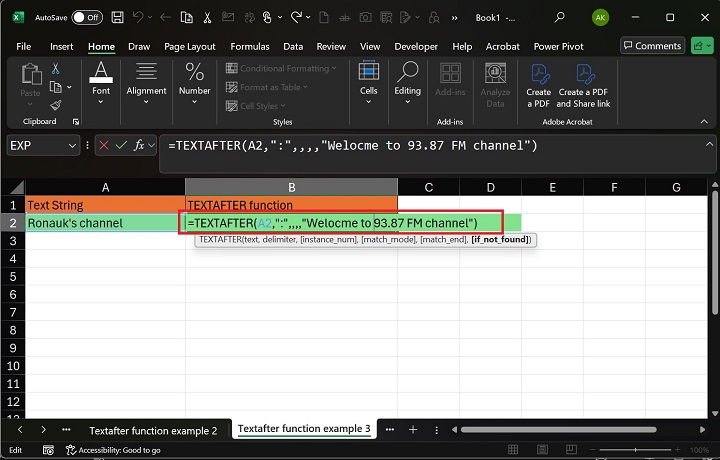
Task: Click Create a PDF and Share link
Action: tap(583, 84)
